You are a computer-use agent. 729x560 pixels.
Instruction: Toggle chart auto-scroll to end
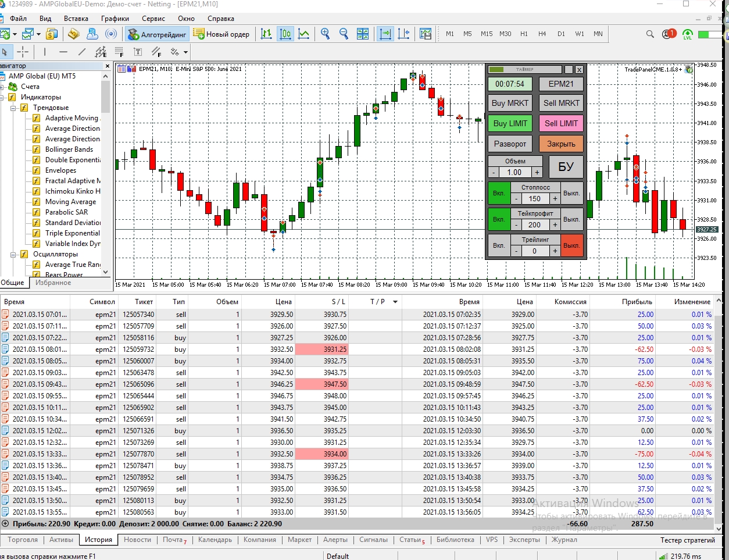[x=385, y=34]
